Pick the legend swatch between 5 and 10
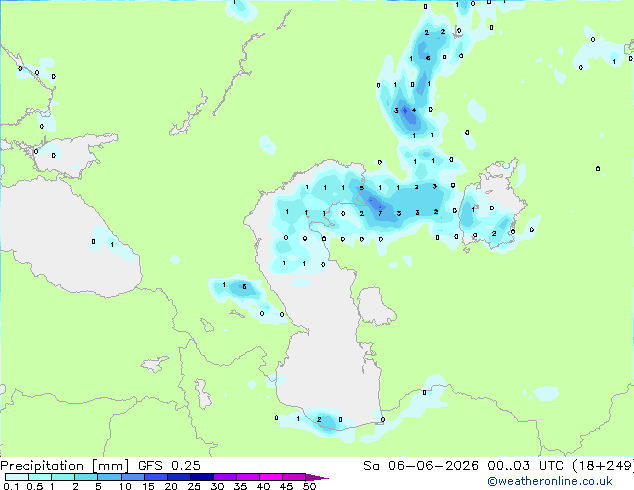 click(109, 477)
